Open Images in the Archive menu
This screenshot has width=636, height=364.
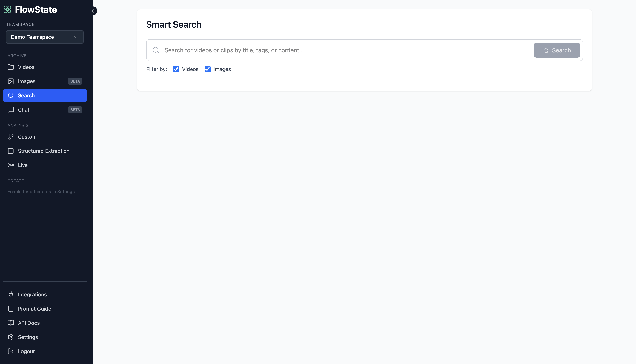(x=45, y=81)
